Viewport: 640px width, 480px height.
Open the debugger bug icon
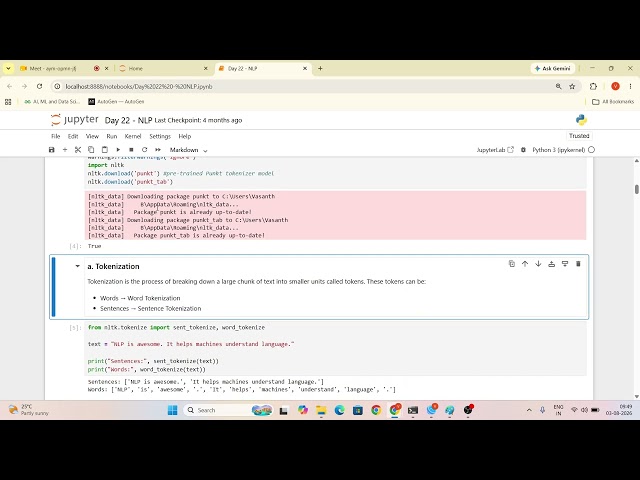tap(523, 150)
